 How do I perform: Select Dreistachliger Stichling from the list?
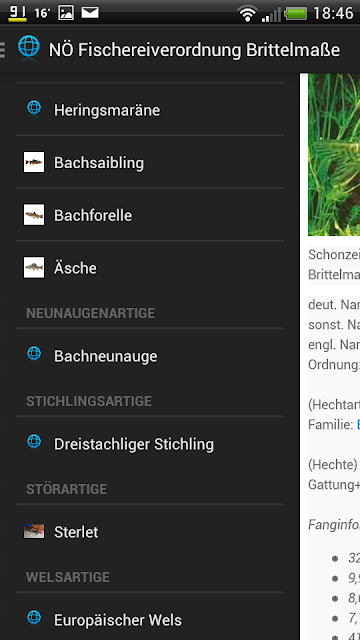pyautogui.click(x=150, y=444)
